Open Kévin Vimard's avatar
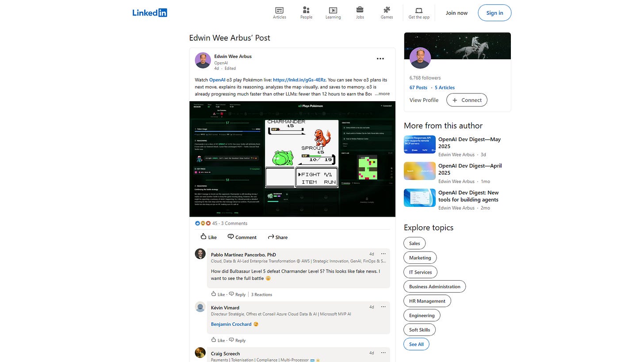 (200, 307)
